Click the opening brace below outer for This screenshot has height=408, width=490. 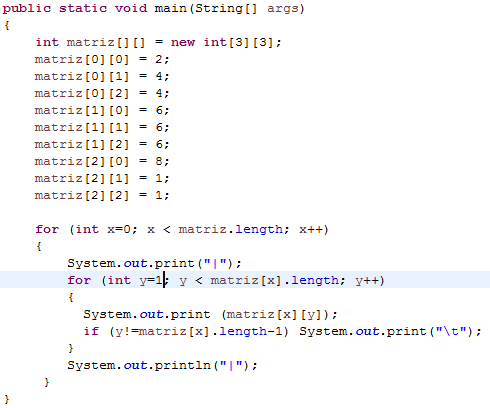tap(39, 246)
